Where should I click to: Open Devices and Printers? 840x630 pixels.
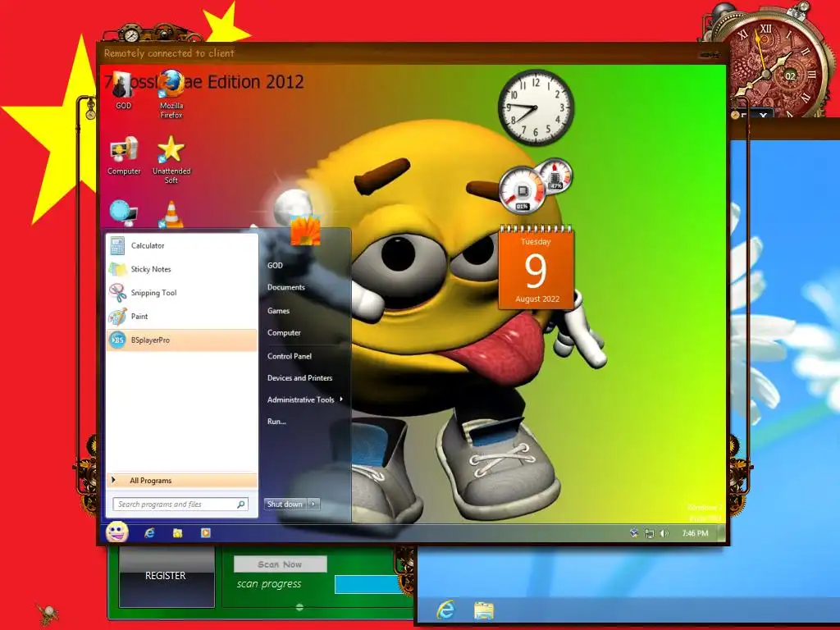point(300,378)
